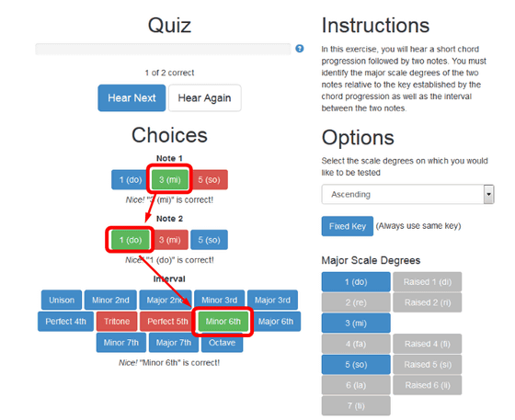Enable the Raised 4 (fi) degree
The width and height of the screenshot is (515, 420).
tap(428, 344)
